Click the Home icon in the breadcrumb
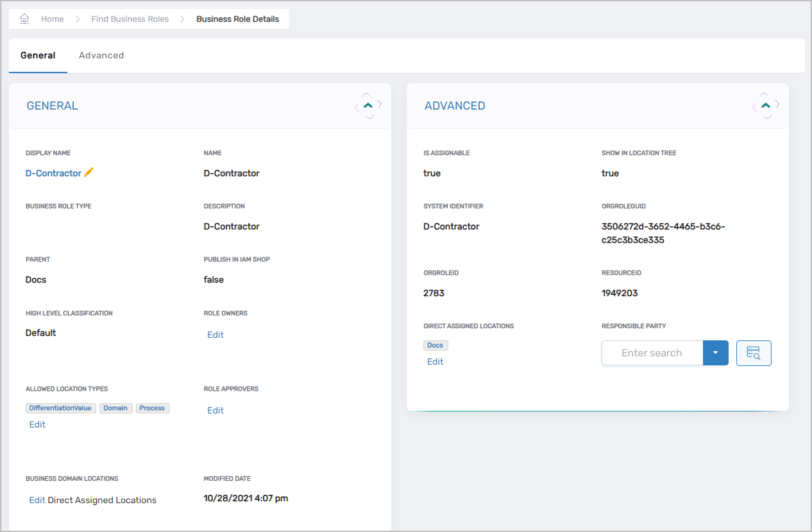The image size is (812, 532). (x=25, y=19)
